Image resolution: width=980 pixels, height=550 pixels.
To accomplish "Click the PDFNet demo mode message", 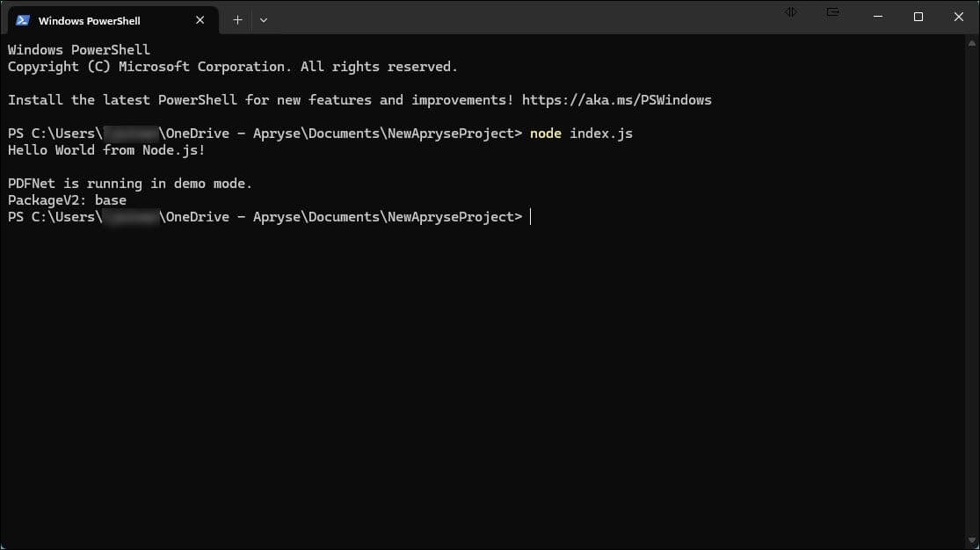I will click(x=128, y=183).
